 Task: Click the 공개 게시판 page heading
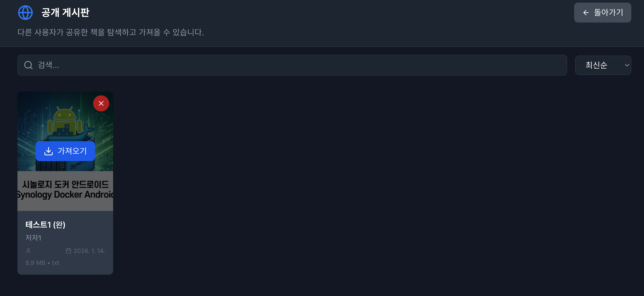(65, 13)
